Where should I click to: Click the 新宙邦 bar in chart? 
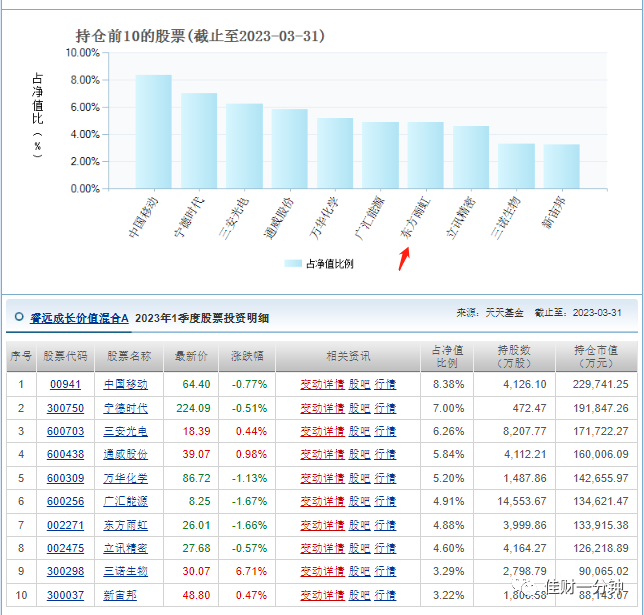[x=562, y=166]
